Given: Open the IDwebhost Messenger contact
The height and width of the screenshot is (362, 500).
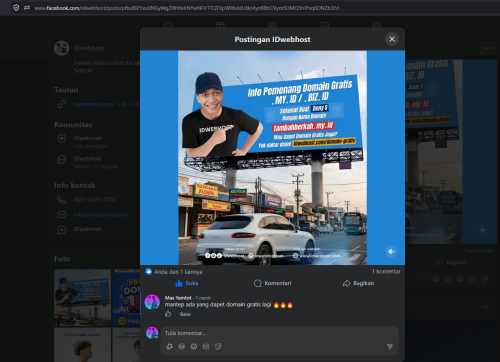Looking at the screenshot, I should pos(87,229).
